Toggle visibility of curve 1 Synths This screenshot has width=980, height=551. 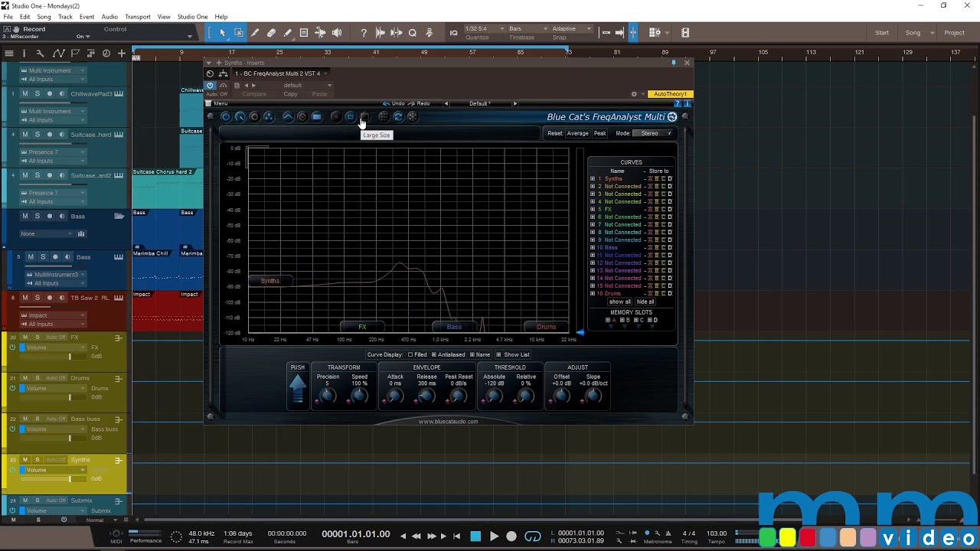coord(593,179)
